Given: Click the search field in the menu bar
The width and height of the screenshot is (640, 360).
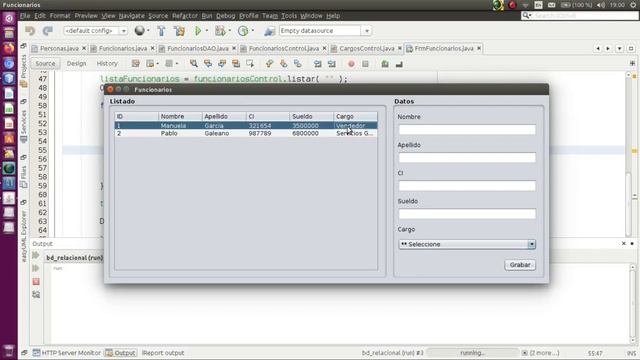Looking at the screenshot, I should point(579,16).
